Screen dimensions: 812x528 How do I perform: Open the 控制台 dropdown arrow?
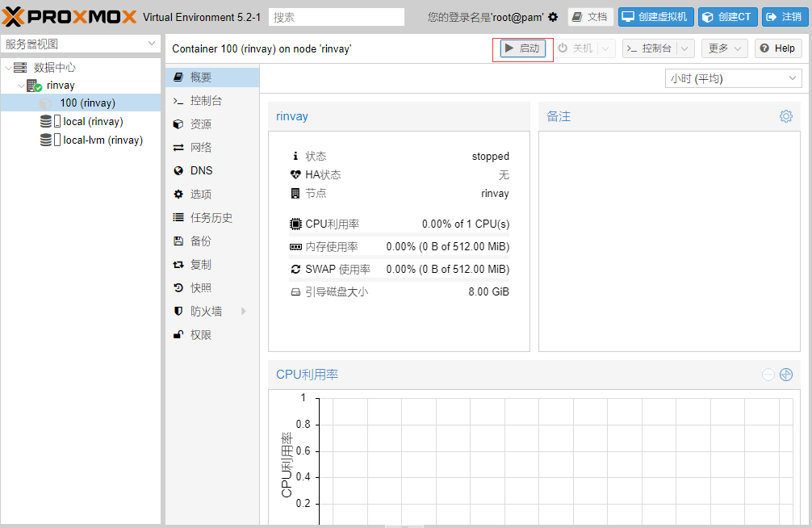tap(685, 48)
